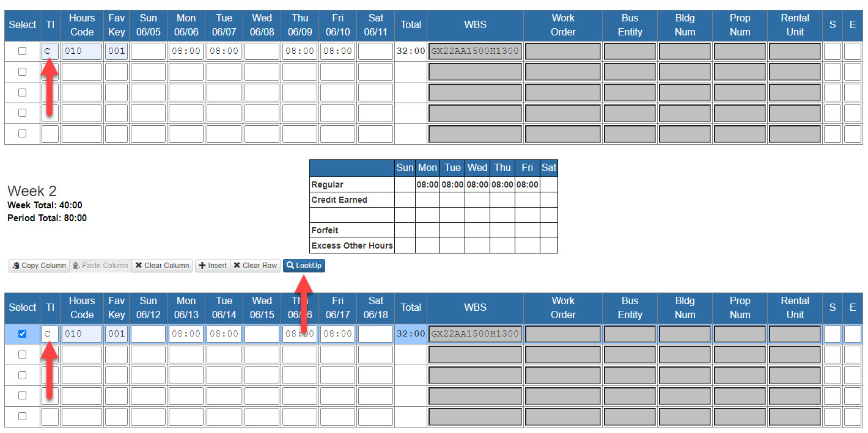The image size is (868, 433).
Task: Click the empty Wed 06/08 hours cell
Action: [x=262, y=51]
